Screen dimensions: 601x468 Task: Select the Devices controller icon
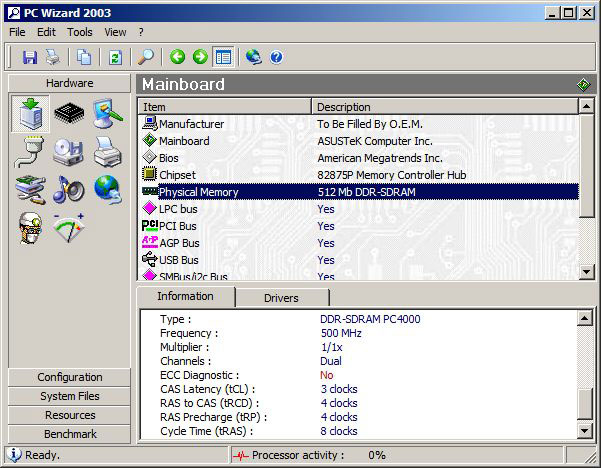[x=30, y=190]
